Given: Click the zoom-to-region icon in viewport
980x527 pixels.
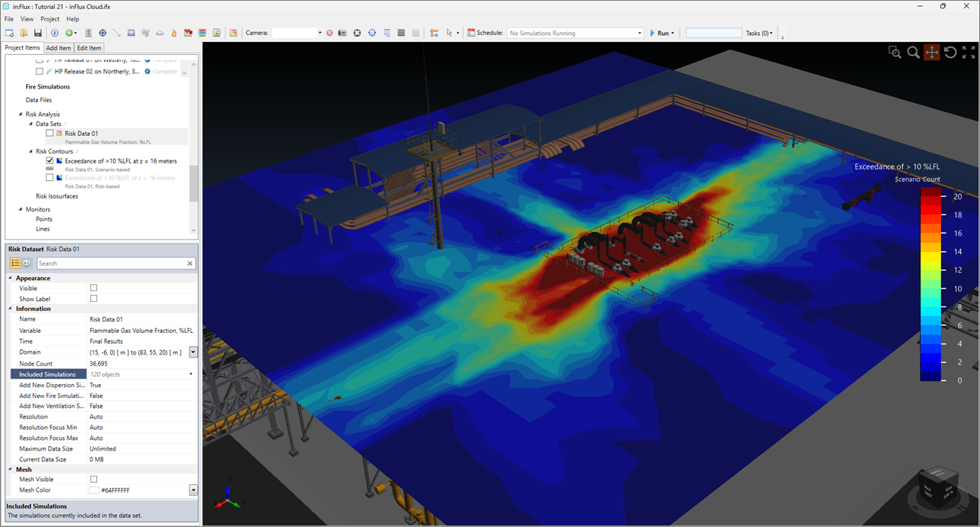Looking at the screenshot, I should (894, 52).
